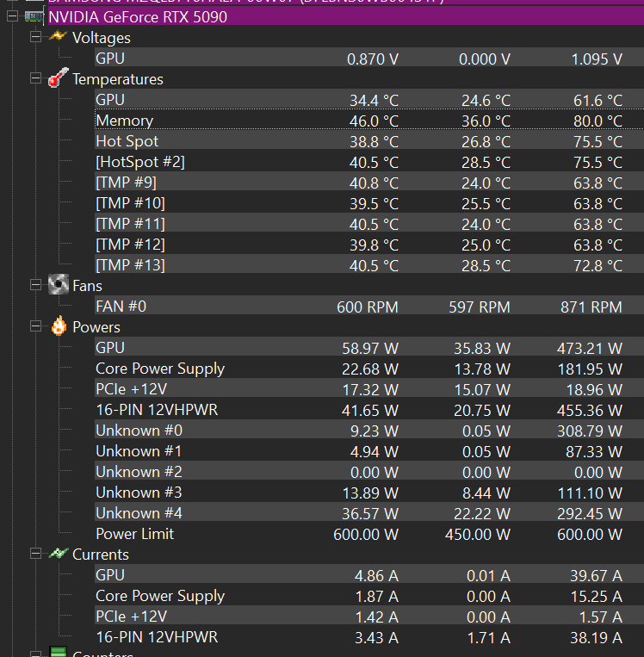The width and height of the screenshot is (644, 657).
Task: Select the GPU power row
Action: coord(369,348)
